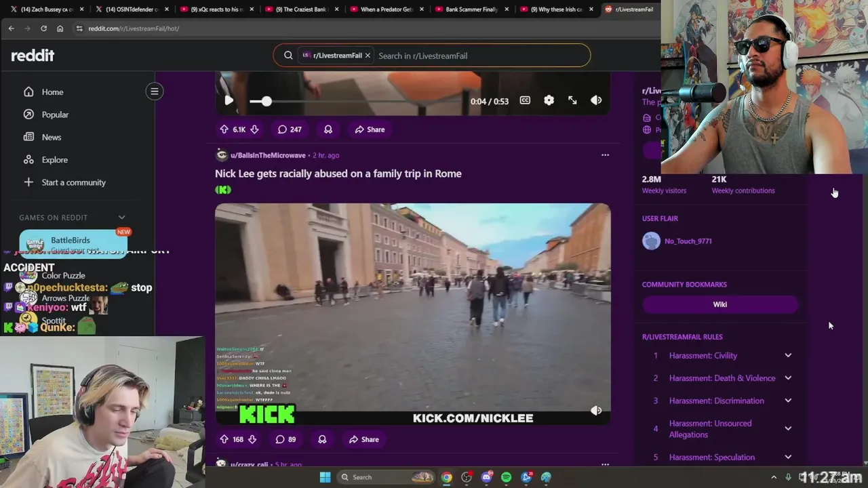Open the Nick Lee racially abused post title
The height and width of the screenshot is (488, 868).
tap(338, 174)
